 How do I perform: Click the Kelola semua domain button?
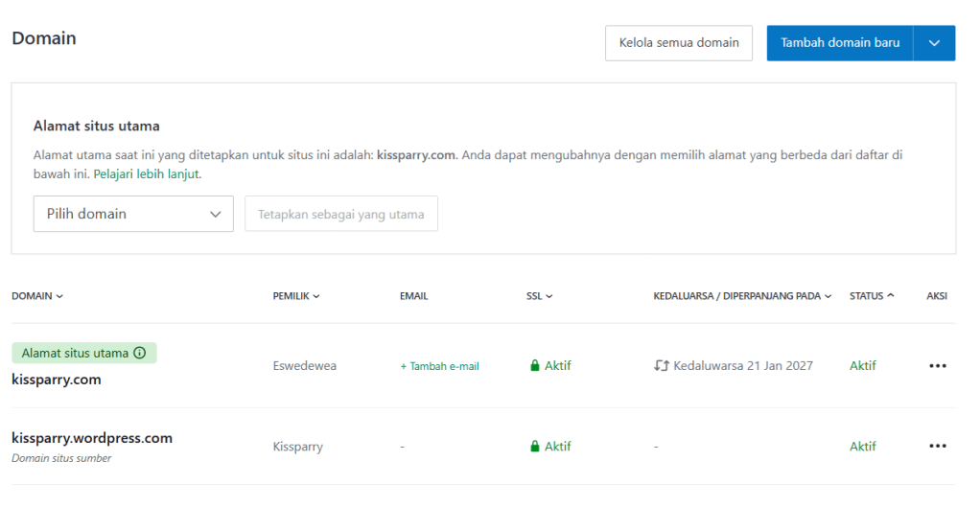pos(679,43)
